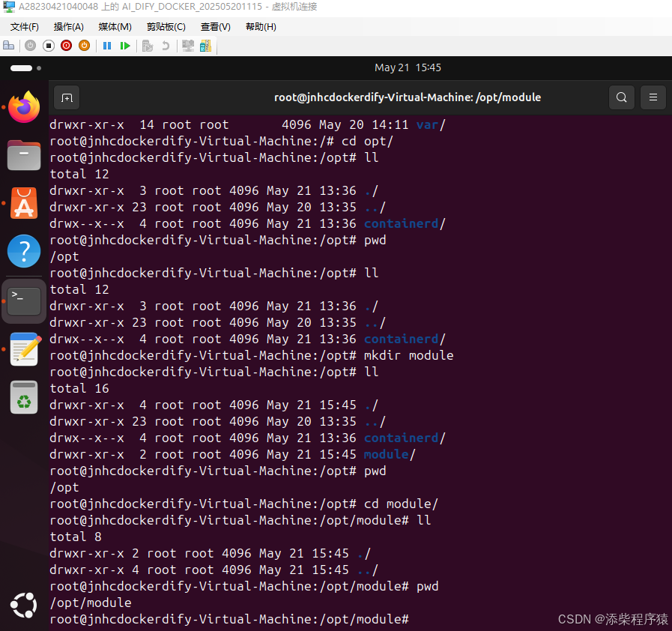Image resolution: width=672 pixels, height=631 pixels.
Task: Click the May 21 15:45 clock
Action: 408,67
